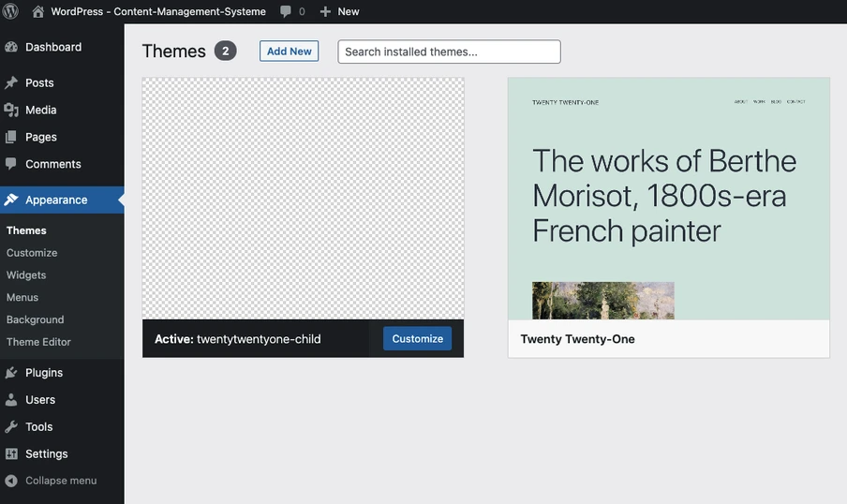Screen dimensions: 847x504
Task: Open the Menus submenu item
Action: (22, 297)
